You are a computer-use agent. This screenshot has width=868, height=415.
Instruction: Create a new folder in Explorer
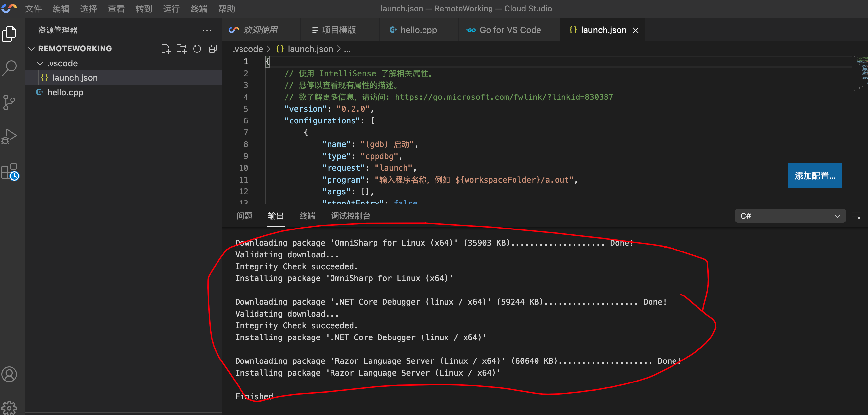coord(181,49)
